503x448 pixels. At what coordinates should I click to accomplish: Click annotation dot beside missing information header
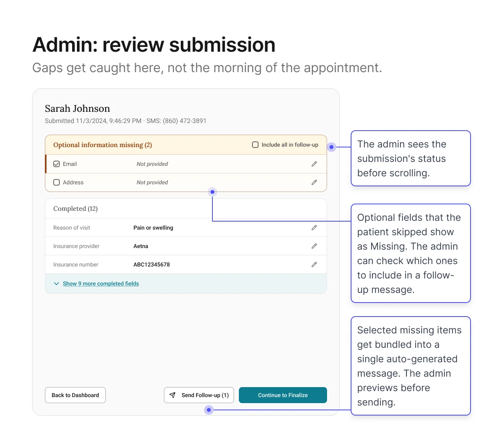(x=331, y=147)
